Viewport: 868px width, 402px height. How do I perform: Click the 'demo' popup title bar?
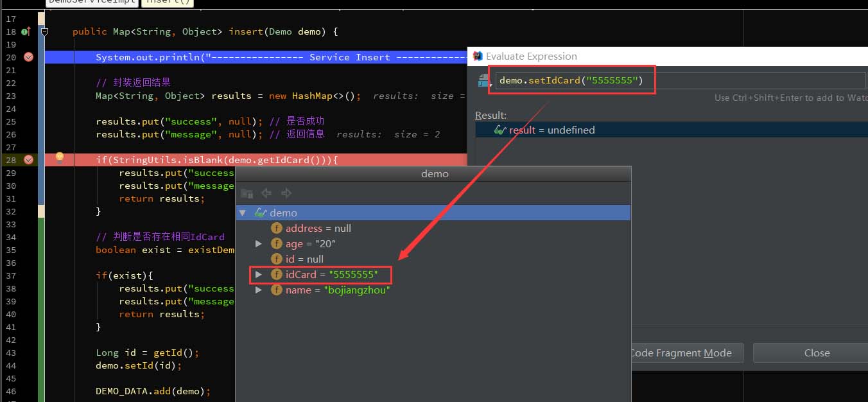pyautogui.click(x=434, y=173)
